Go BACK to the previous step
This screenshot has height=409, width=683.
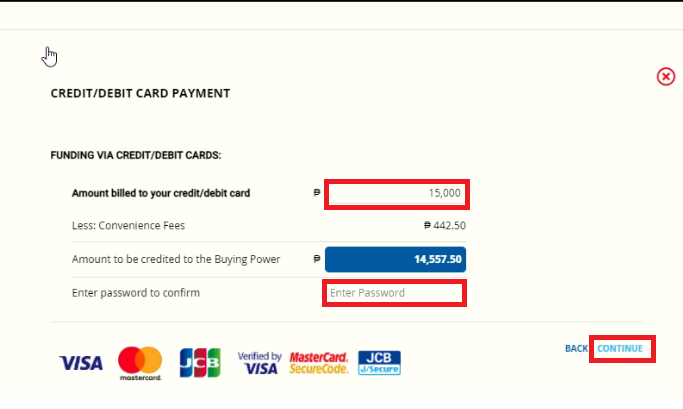576,348
